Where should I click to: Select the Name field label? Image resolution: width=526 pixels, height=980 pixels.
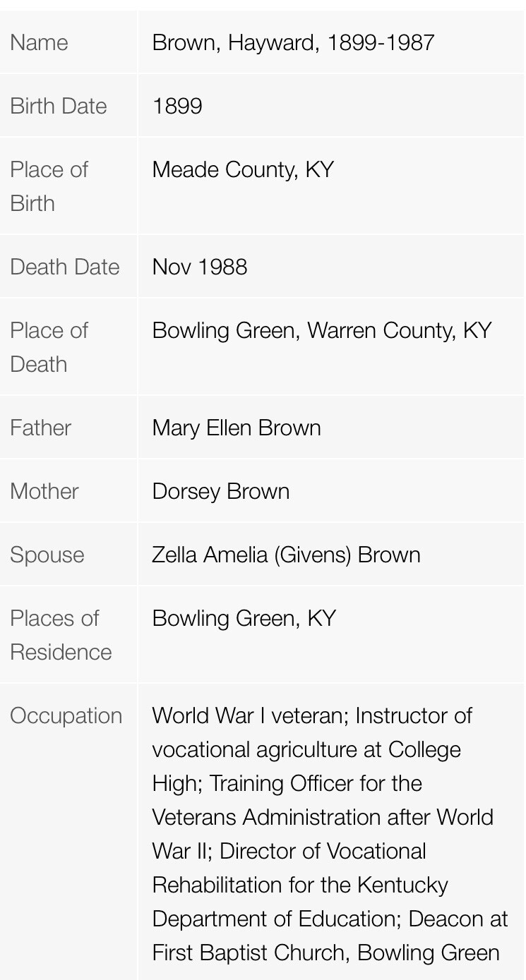point(39,42)
